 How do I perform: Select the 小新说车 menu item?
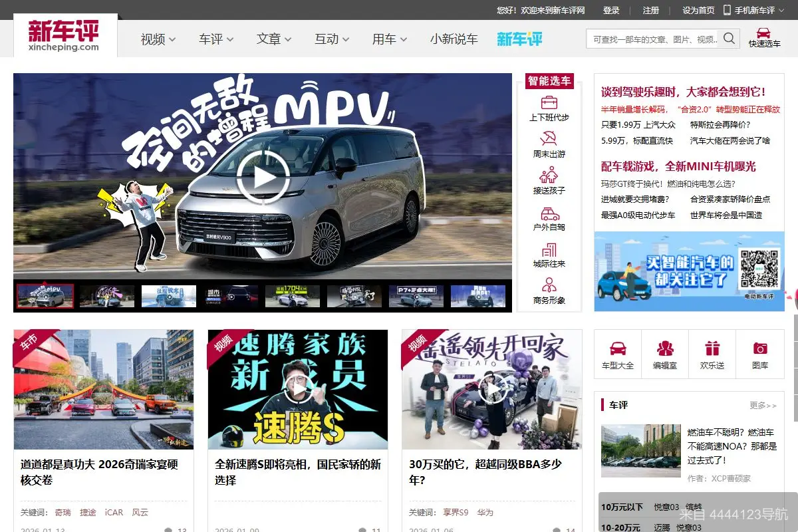tap(454, 39)
